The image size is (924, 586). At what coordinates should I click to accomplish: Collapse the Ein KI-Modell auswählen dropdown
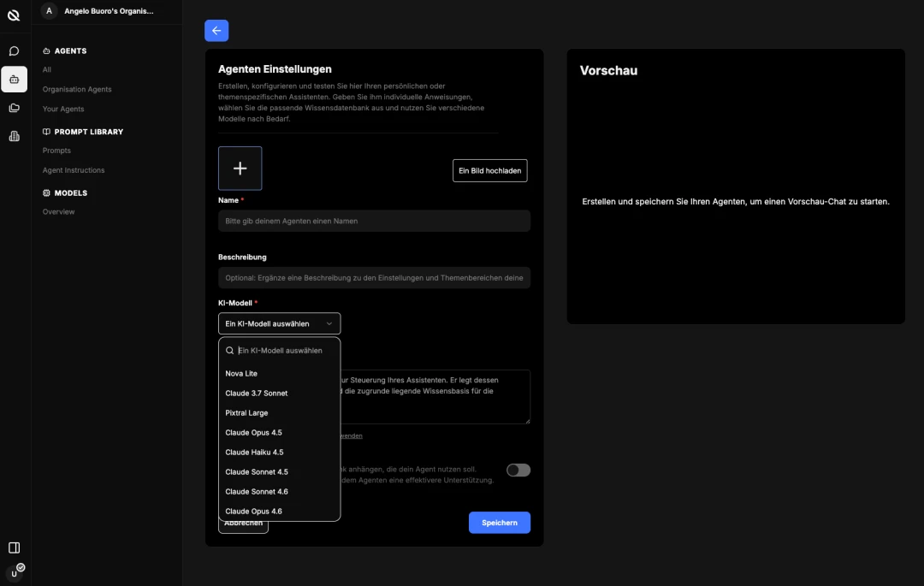279,323
